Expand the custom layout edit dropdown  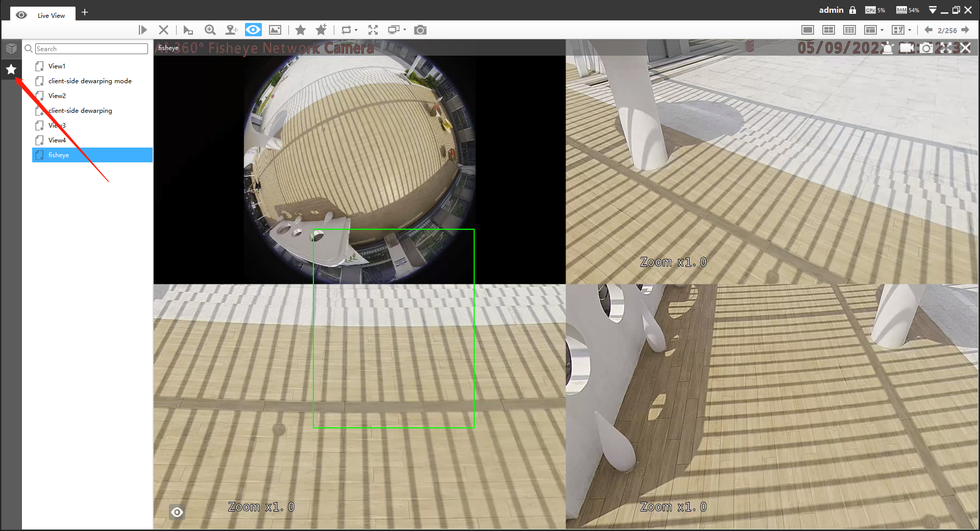pyautogui.click(x=910, y=30)
